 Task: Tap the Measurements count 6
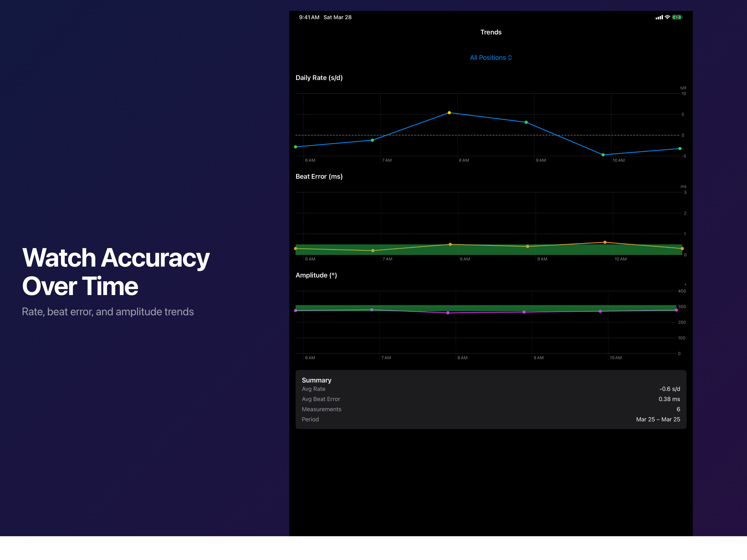coord(678,409)
